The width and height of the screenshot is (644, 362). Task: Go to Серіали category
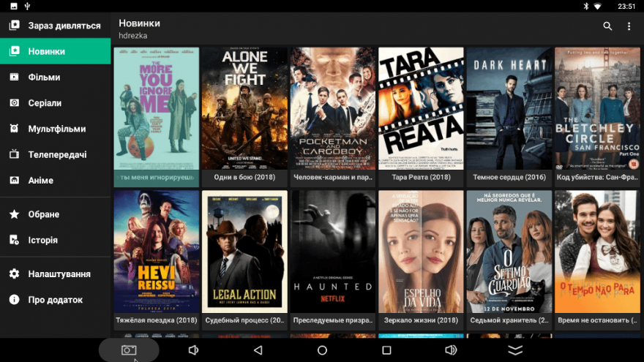click(x=56, y=102)
